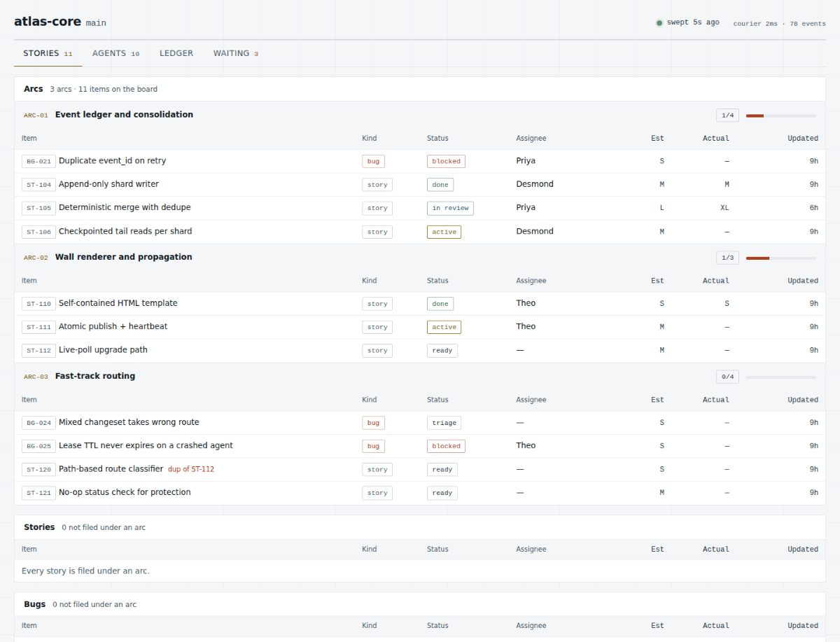The width and height of the screenshot is (840, 642).
Task: Click the ARC-03 progress bar
Action: point(780,377)
